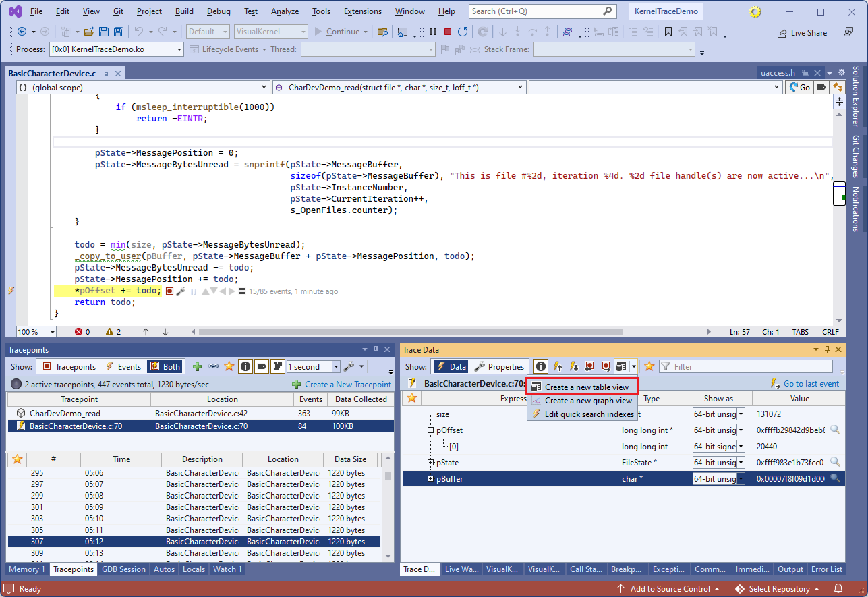Screen dimensions: 868x597
Task: Click the wrench settings icon in Tracepoints panel
Action: click(x=349, y=366)
